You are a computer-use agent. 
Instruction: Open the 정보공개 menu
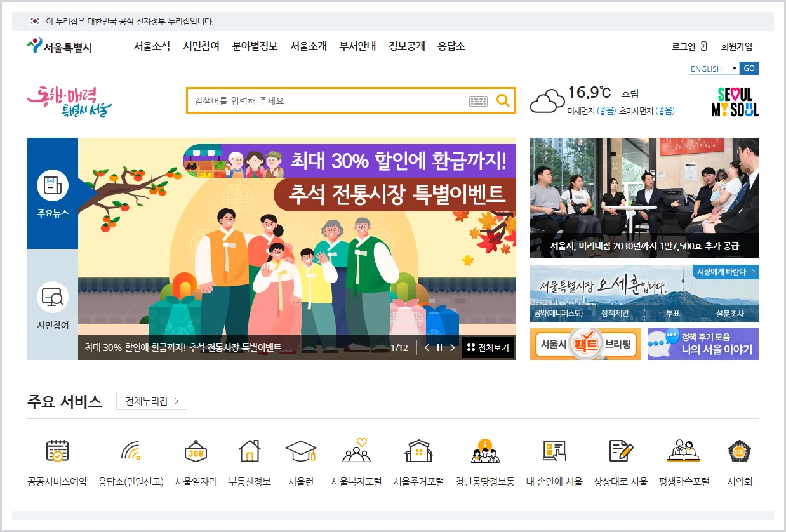coord(407,46)
